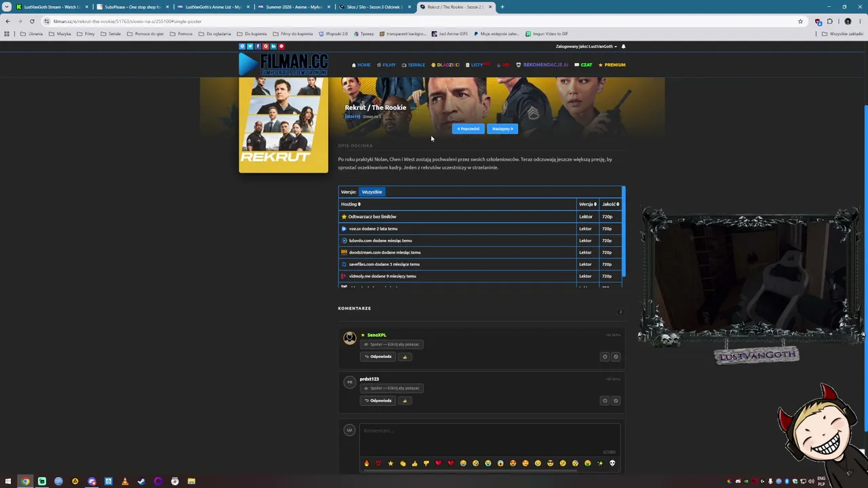
Task: Open the Twitter social icon in site header
Action: click(250, 46)
